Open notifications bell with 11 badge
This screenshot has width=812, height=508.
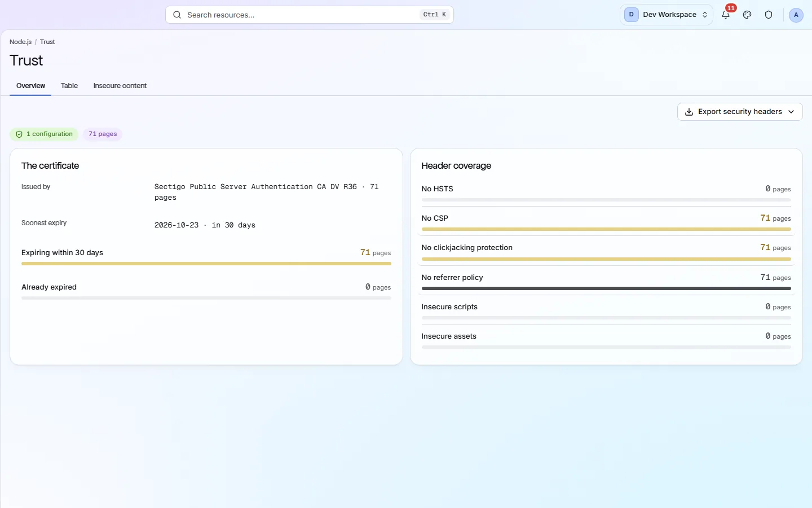[x=726, y=15]
